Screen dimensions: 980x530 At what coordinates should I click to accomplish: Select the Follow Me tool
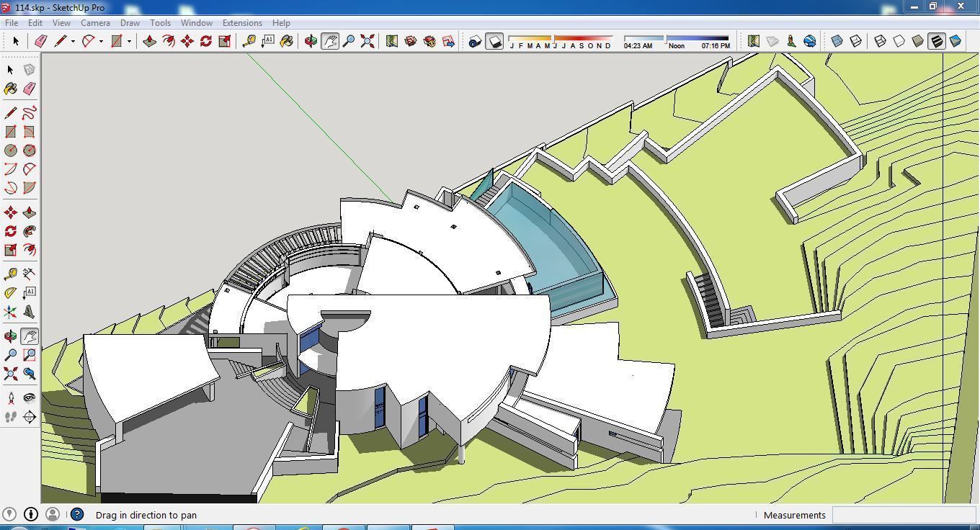tap(30, 231)
